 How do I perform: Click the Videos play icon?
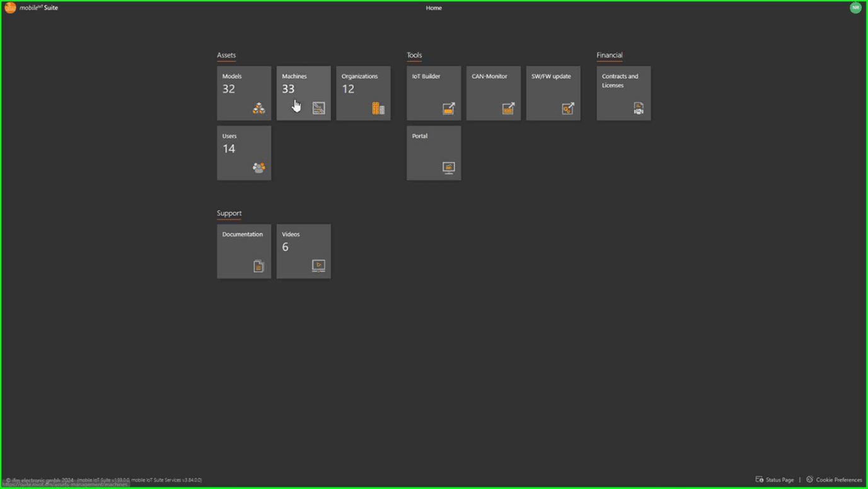[318, 266]
